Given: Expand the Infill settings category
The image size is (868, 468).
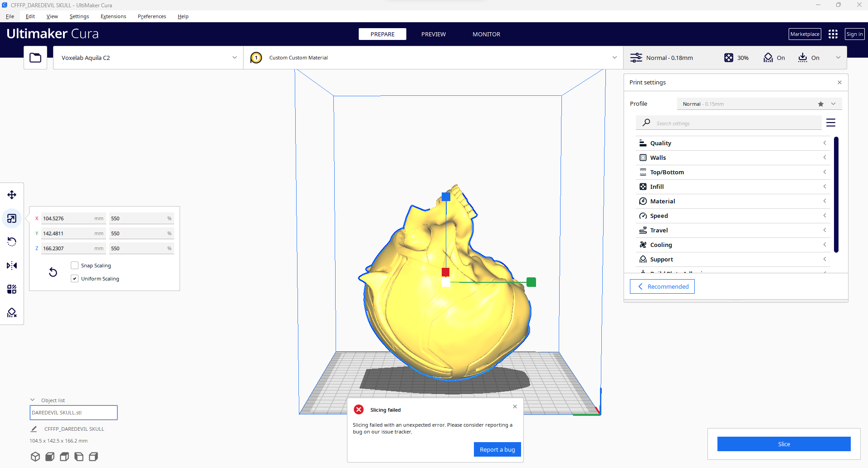Looking at the screenshot, I should click(733, 187).
